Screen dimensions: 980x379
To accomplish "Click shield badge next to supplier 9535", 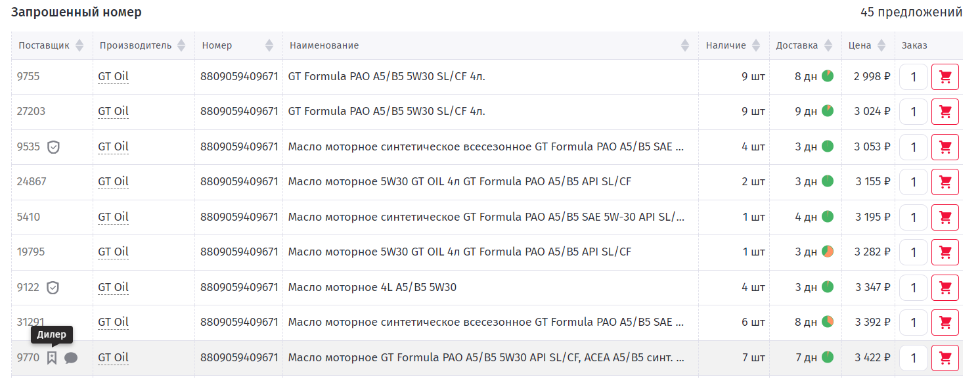I will pyautogui.click(x=53, y=147).
